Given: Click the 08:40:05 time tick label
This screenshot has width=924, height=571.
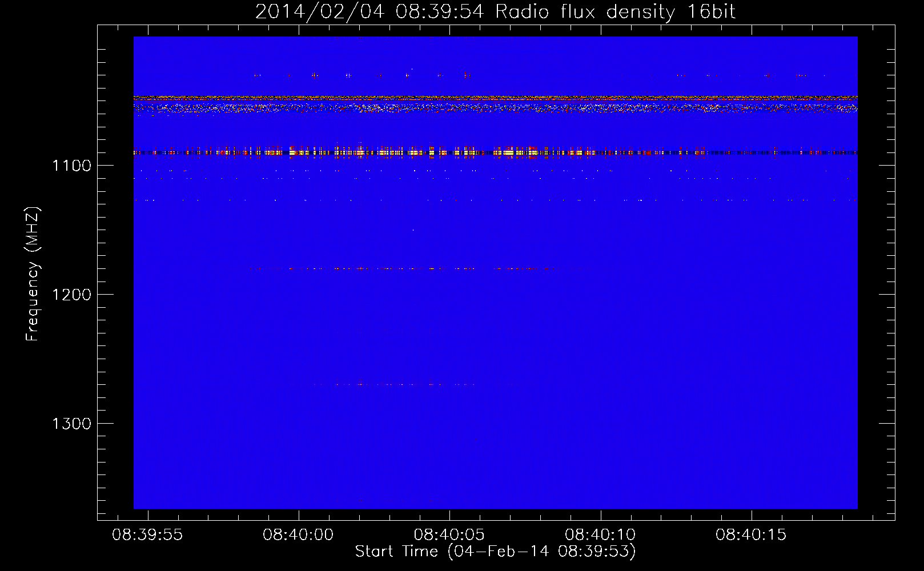Looking at the screenshot, I should pyautogui.click(x=449, y=535).
